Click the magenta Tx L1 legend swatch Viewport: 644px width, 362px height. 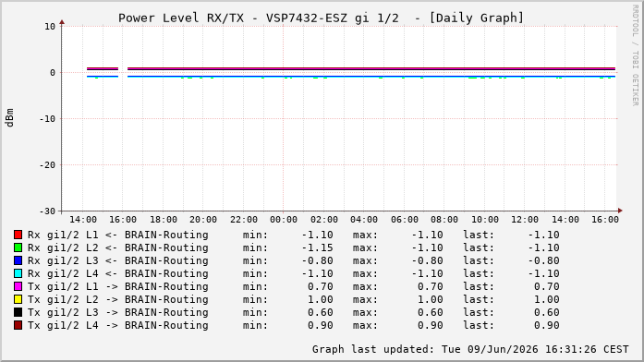point(18,286)
